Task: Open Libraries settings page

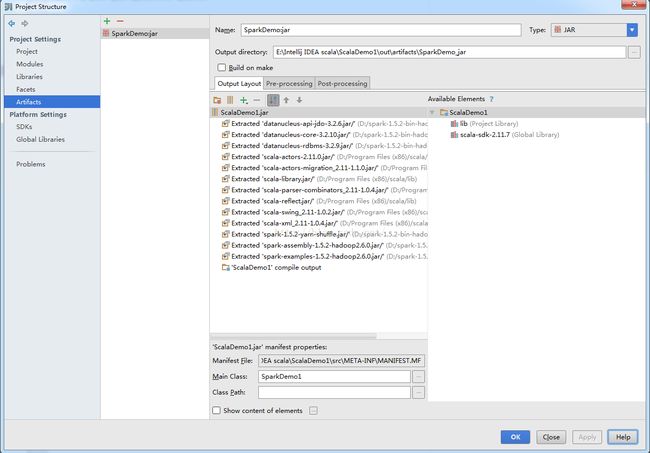Action: (29, 77)
